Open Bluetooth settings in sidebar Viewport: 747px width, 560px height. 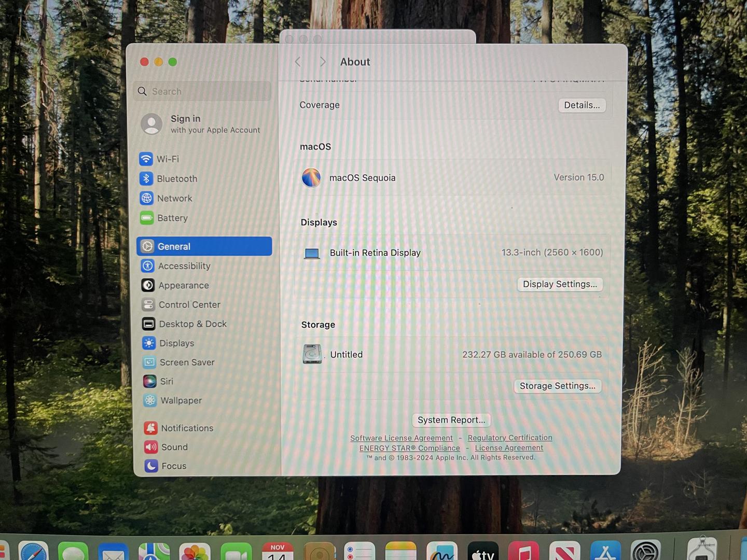pyautogui.click(x=168, y=179)
